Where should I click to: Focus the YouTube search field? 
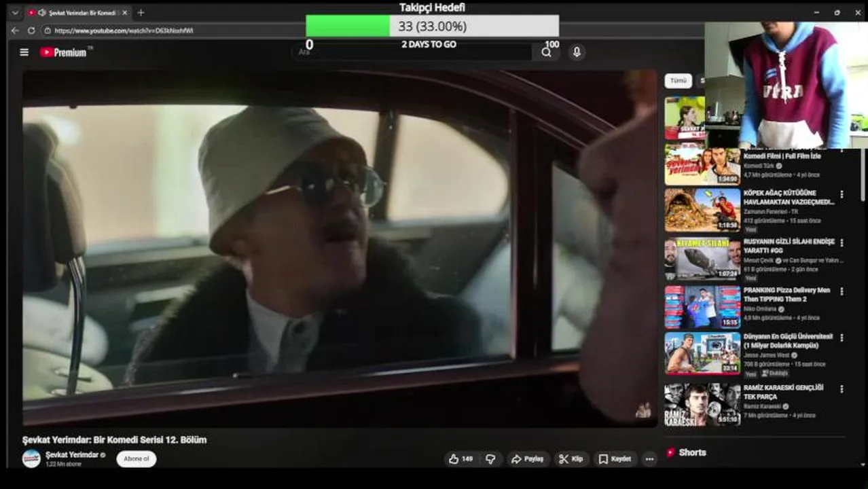pyautogui.click(x=414, y=52)
